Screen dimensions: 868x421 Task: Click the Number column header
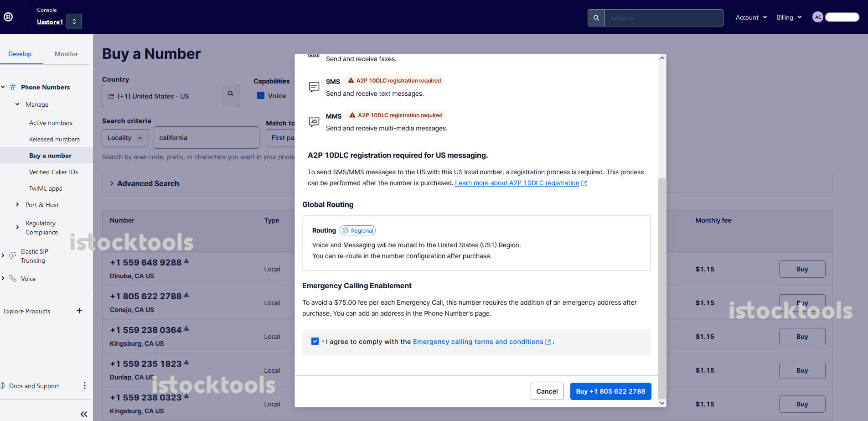122,220
